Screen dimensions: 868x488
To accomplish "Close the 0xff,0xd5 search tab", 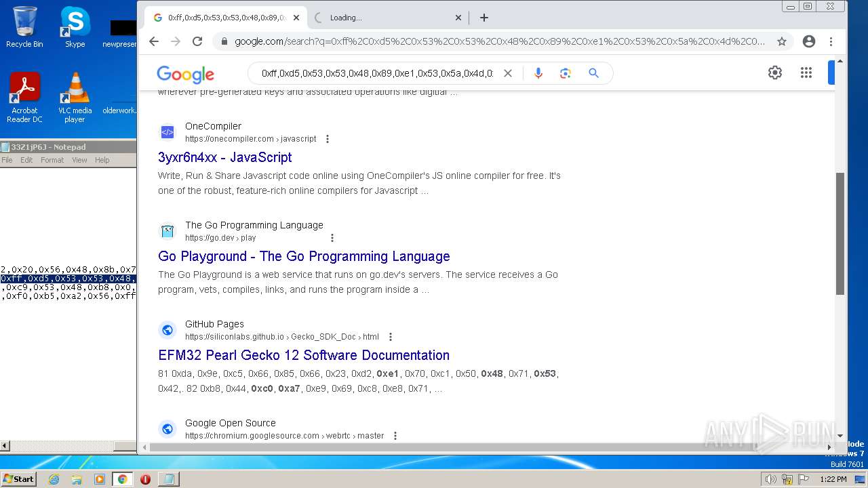I will click(x=296, y=18).
